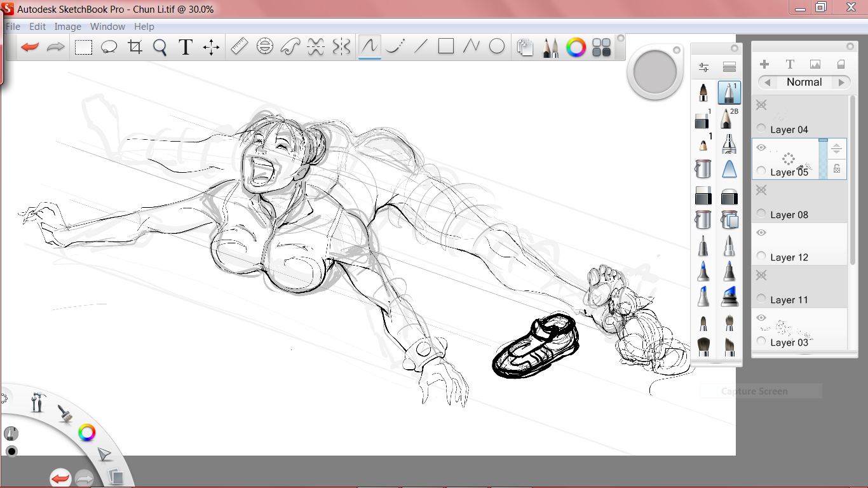Show hidden Layer 04
Screen dimensions: 868x488
pos(761,105)
